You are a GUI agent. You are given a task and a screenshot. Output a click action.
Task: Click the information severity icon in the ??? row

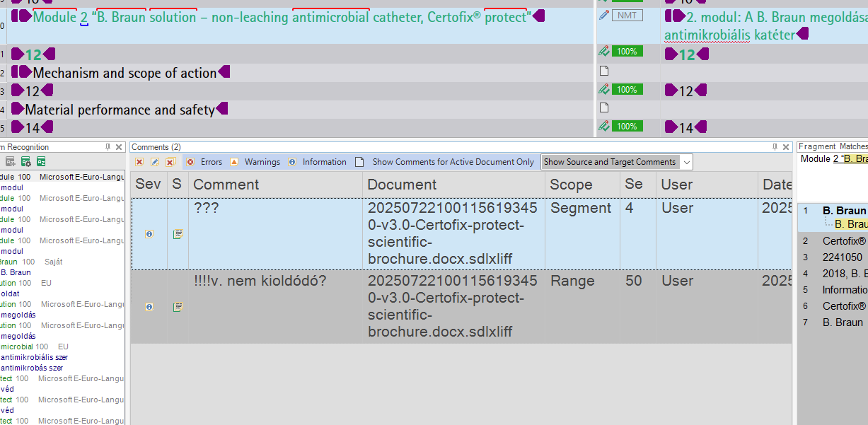click(149, 234)
